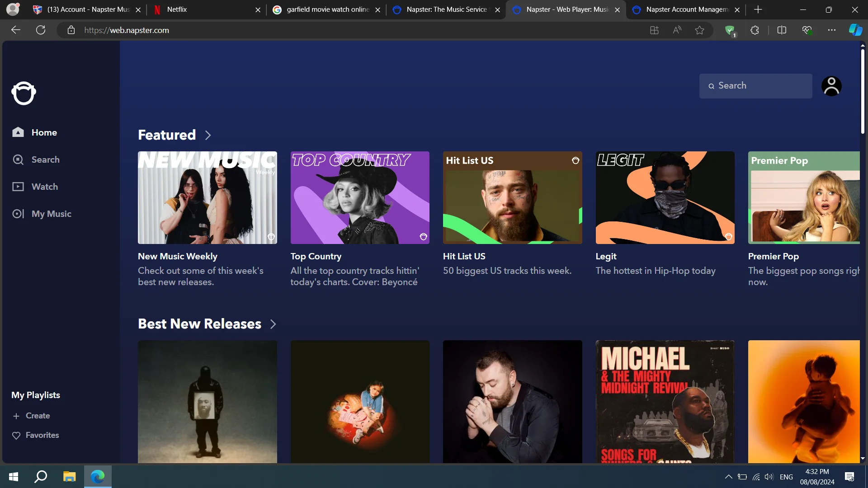The height and width of the screenshot is (488, 868).
Task: Open the browser apps grid icon
Action: click(654, 30)
